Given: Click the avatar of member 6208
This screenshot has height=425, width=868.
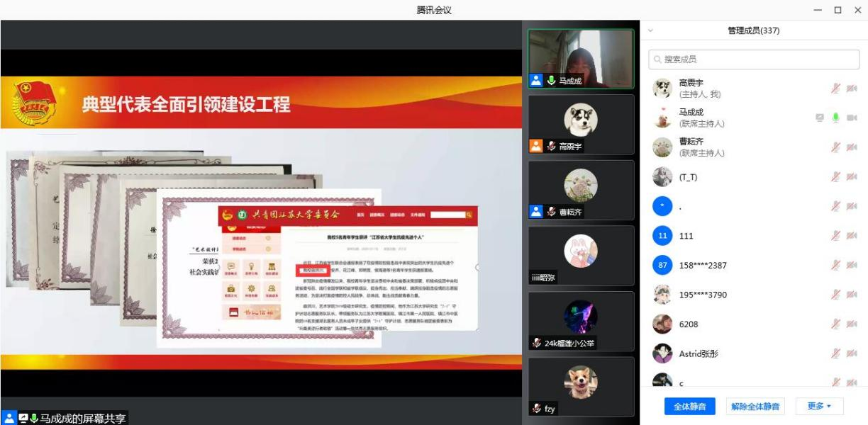Looking at the screenshot, I should pyautogui.click(x=662, y=324).
